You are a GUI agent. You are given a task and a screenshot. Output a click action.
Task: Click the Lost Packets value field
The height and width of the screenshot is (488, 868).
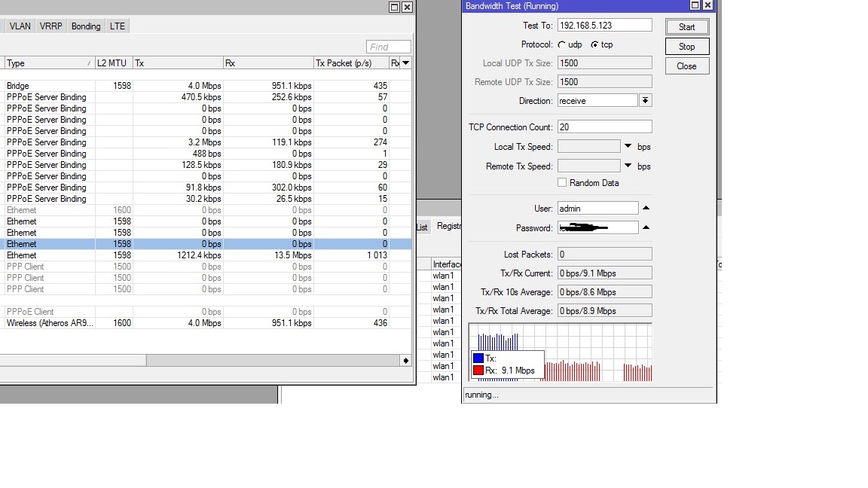point(604,255)
